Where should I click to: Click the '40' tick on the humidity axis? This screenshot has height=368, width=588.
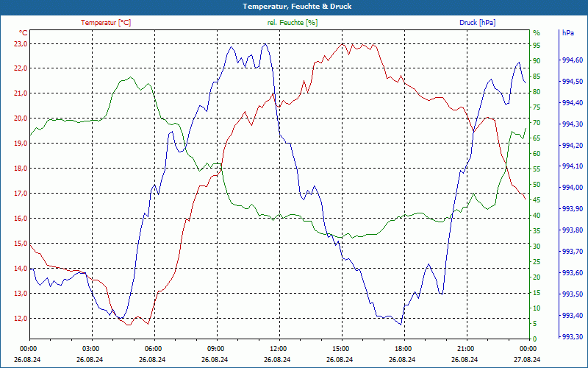[x=537, y=216]
